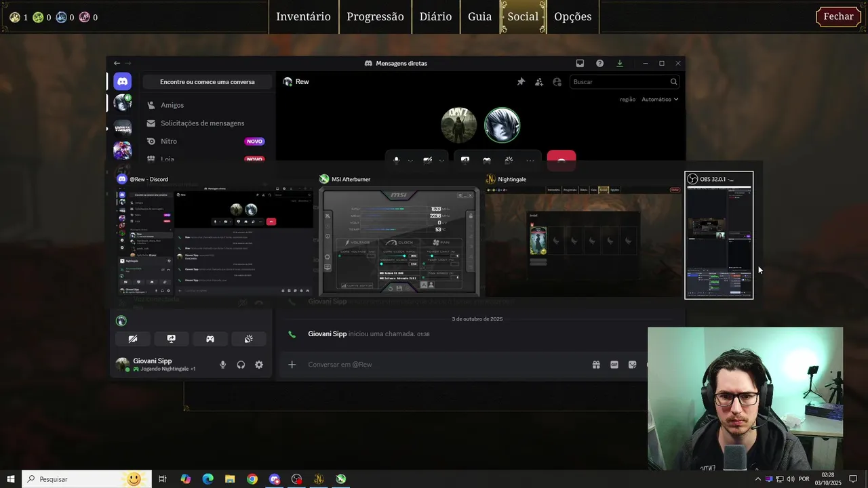Open Copilot from the taskbar
Image resolution: width=868 pixels, height=488 pixels.
tap(185, 479)
